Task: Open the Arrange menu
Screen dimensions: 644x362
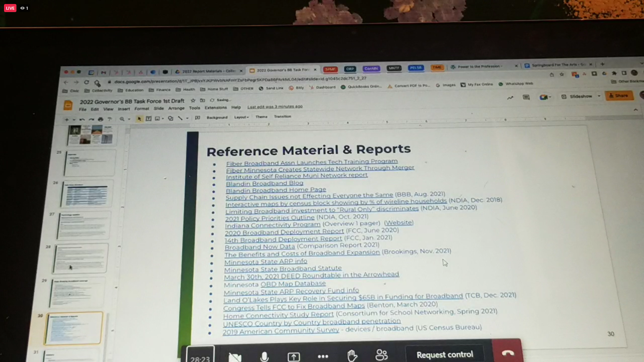Action: (x=176, y=108)
